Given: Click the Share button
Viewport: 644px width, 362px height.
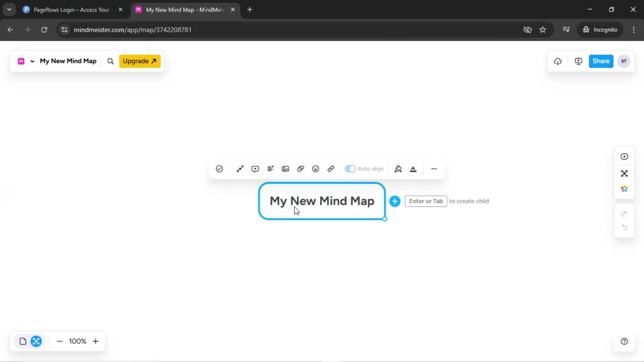Looking at the screenshot, I should point(600,61).
